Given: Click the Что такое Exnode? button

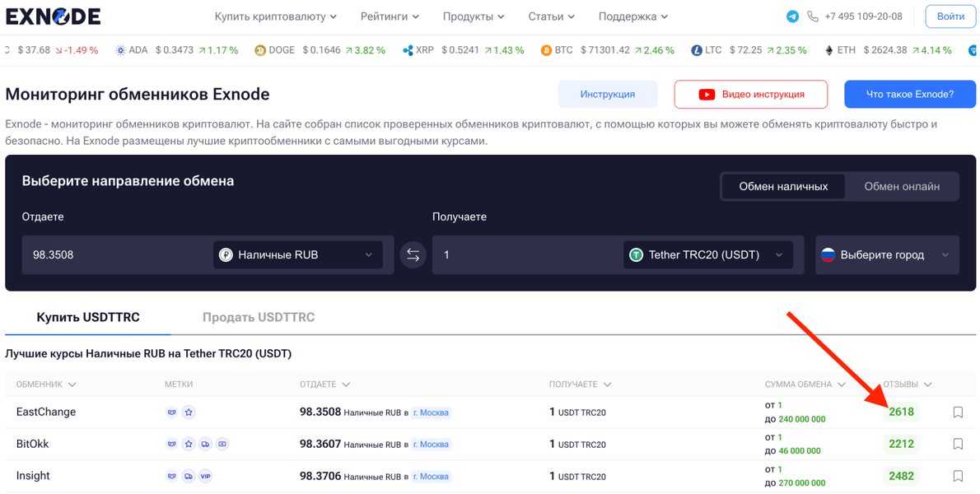Looking at the screenshot, I should click(x=909, y=95).
